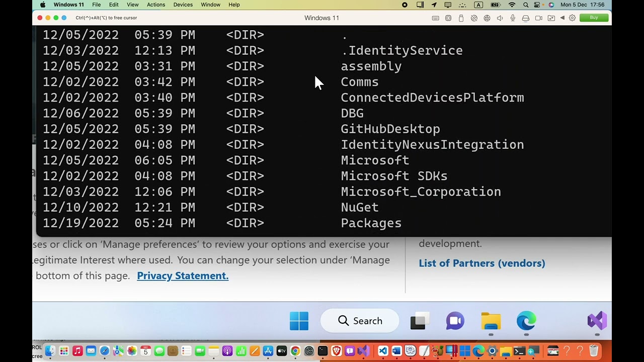Open Safari in the macOS Dock
Screen dimensions: 644x362
tap(104, 351)
